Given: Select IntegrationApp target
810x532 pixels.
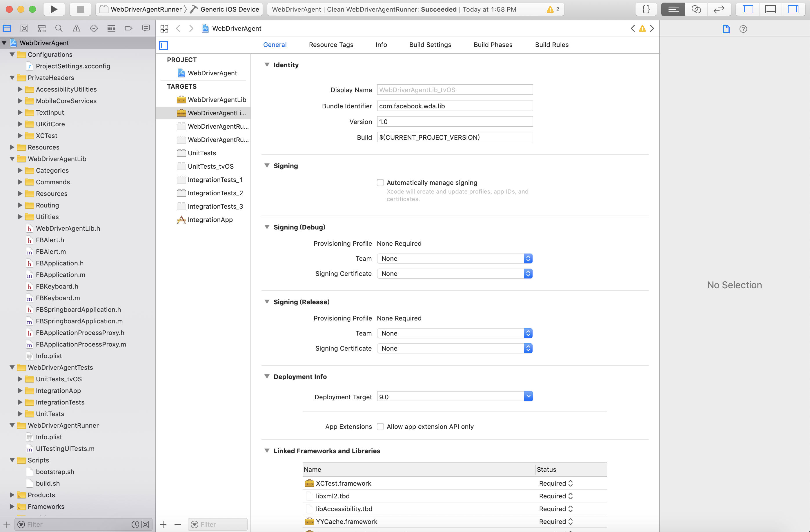Looking at the screenshot, I should pyautogui.click(x=210, y=220).
